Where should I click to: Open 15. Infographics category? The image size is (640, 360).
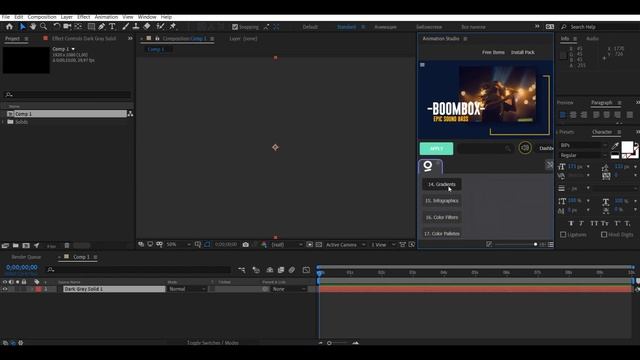point(442,201)
